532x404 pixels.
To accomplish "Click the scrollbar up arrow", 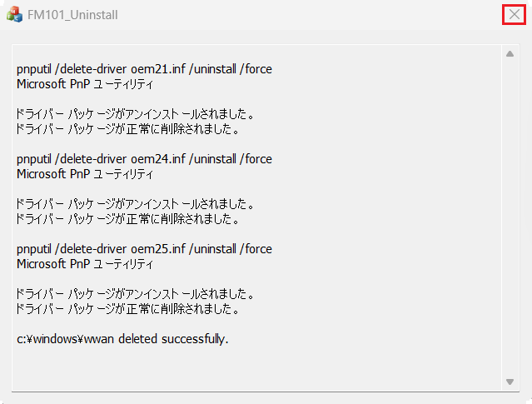I will pyautogui.click(x=510, y=53).
